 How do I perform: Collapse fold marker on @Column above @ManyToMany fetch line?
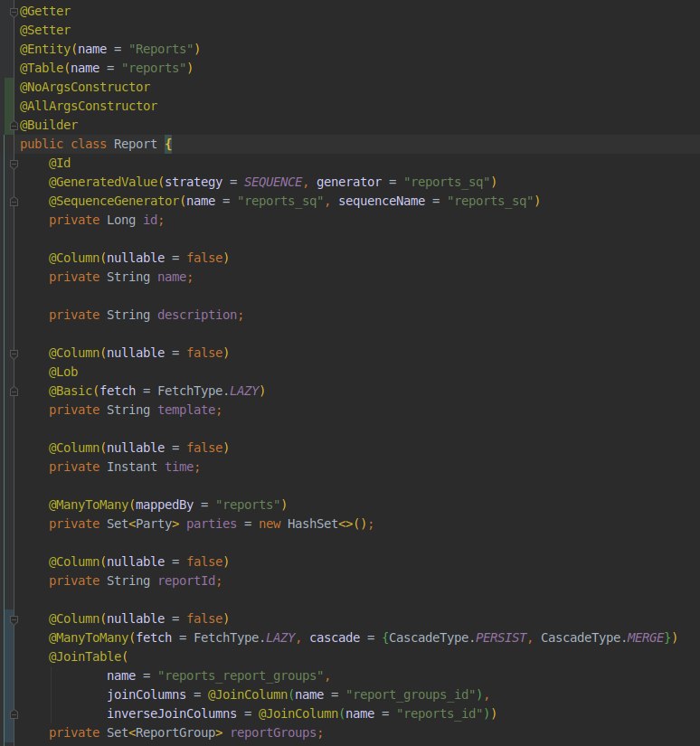[14, 619]
